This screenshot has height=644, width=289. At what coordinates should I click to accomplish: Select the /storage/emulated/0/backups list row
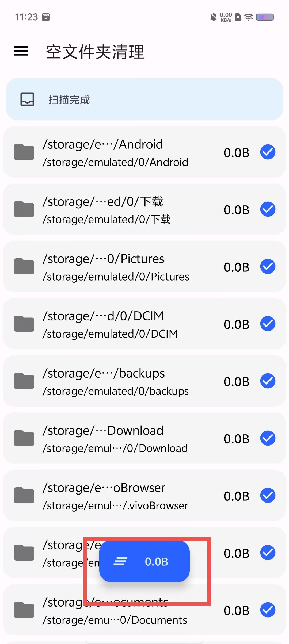pyautogui.click(x=144, y=381)
